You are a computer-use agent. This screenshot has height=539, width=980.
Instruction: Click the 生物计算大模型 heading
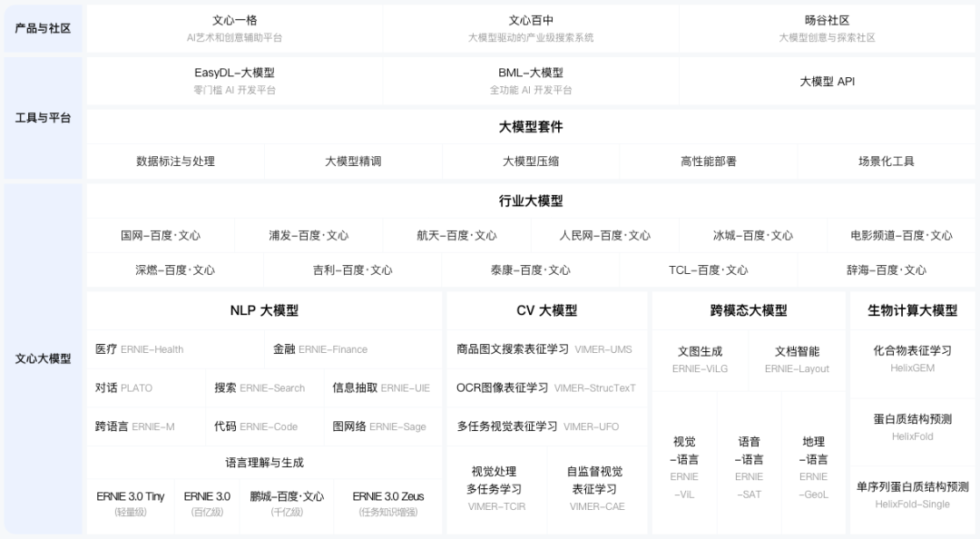point(913,310)
